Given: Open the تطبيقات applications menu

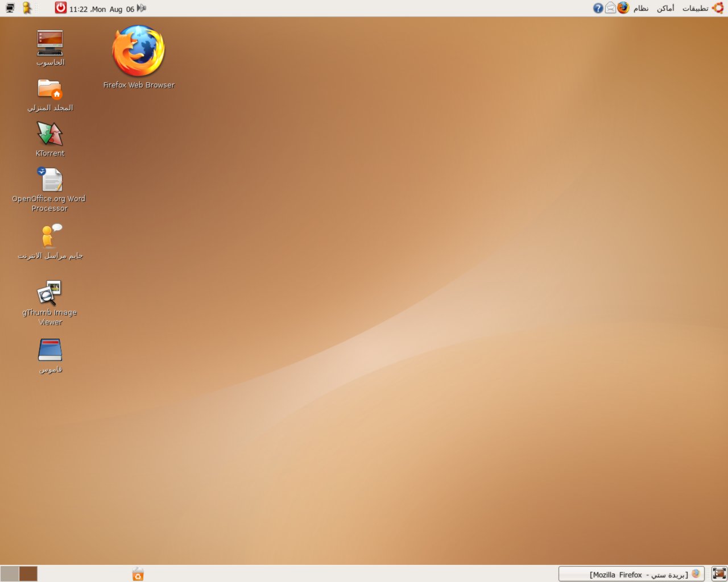Looking at the screenshot, I should 695,9.
